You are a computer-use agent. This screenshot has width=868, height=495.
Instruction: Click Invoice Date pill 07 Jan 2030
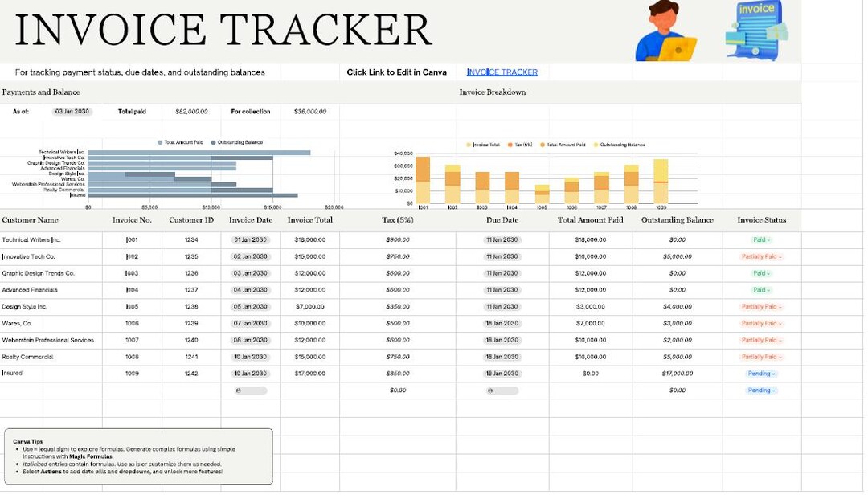point(250,323)
